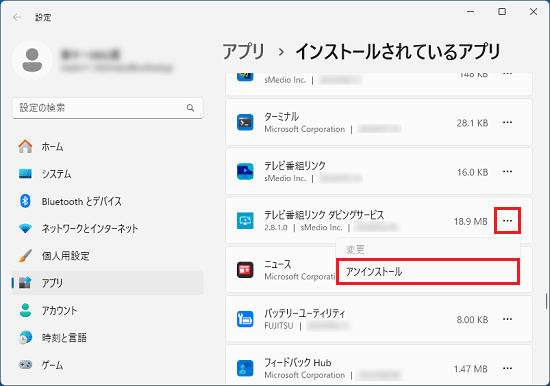
Task: Click the ターミナル app icon
Action: coord(245,122)
